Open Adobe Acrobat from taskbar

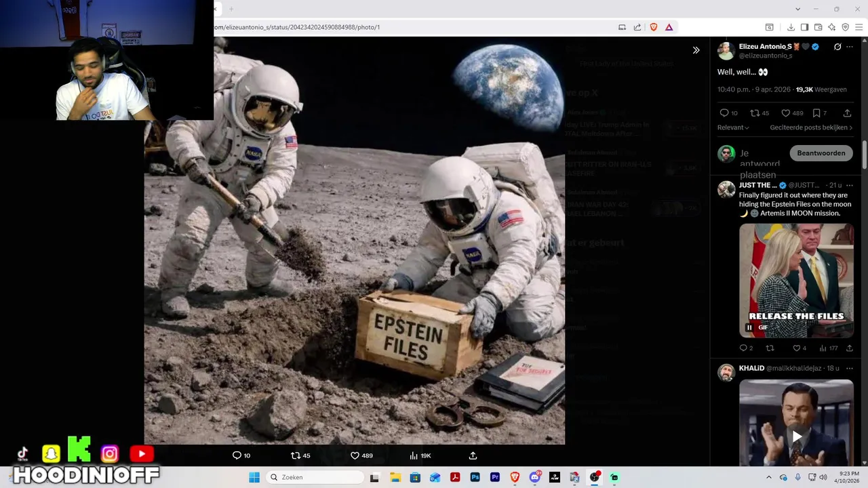pyautogui.click(x=455, y=477)
